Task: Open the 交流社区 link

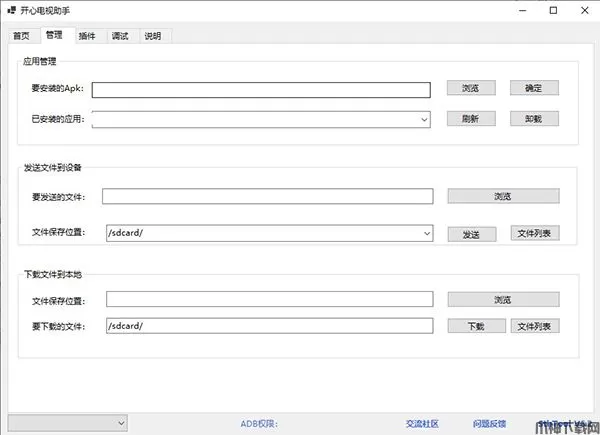Action: pos(422,424)
